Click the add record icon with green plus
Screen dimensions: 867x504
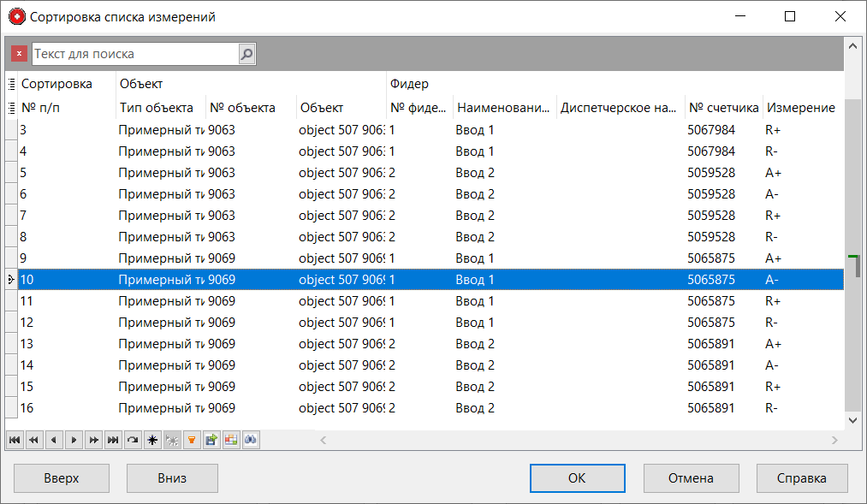click(211, 440)
